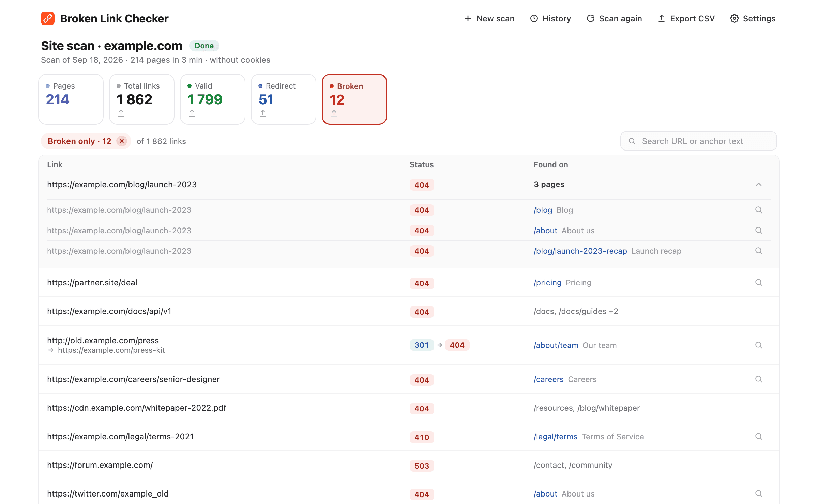Export results via Export CSV
818x504 pixels.
tap(686, 18)
